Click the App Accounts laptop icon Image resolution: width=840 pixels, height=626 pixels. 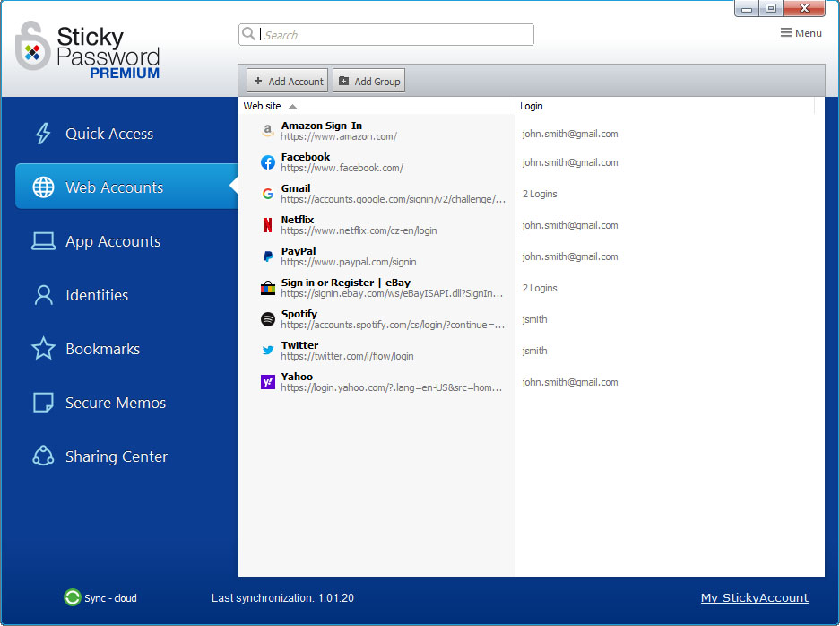tap(43, 241)
